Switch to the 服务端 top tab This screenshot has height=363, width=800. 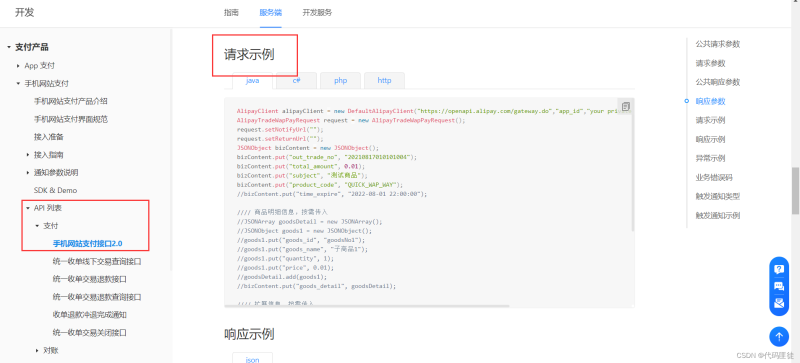click(x=270, y=13)
